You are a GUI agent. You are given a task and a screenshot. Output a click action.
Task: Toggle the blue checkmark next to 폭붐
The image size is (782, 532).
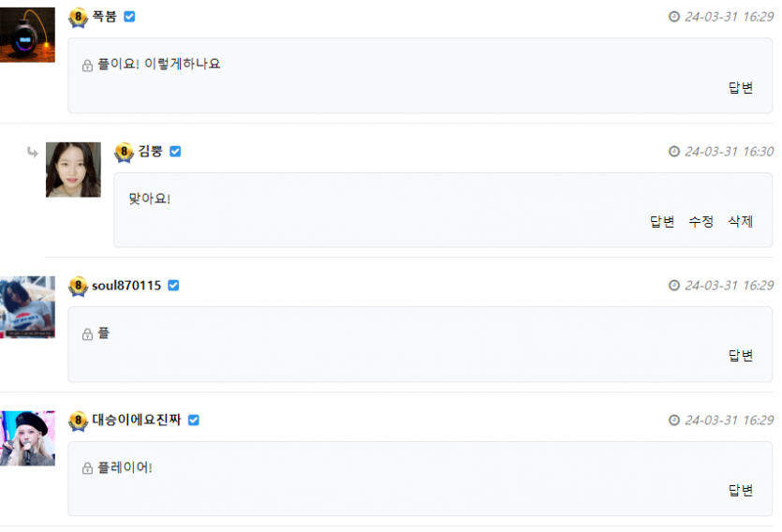[129, 17]
